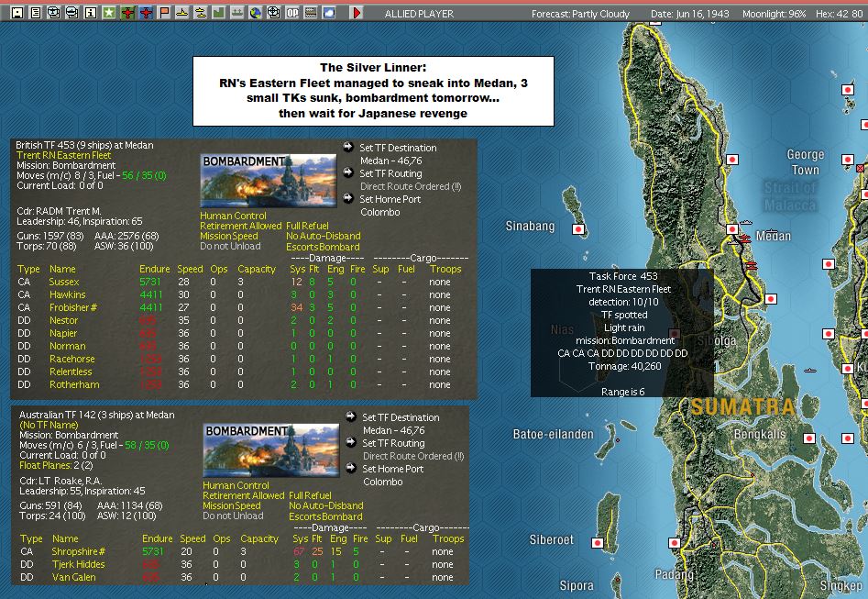Click the red task force marker at Medan
Screen dimensions: 868x599
tap(744, 238)
